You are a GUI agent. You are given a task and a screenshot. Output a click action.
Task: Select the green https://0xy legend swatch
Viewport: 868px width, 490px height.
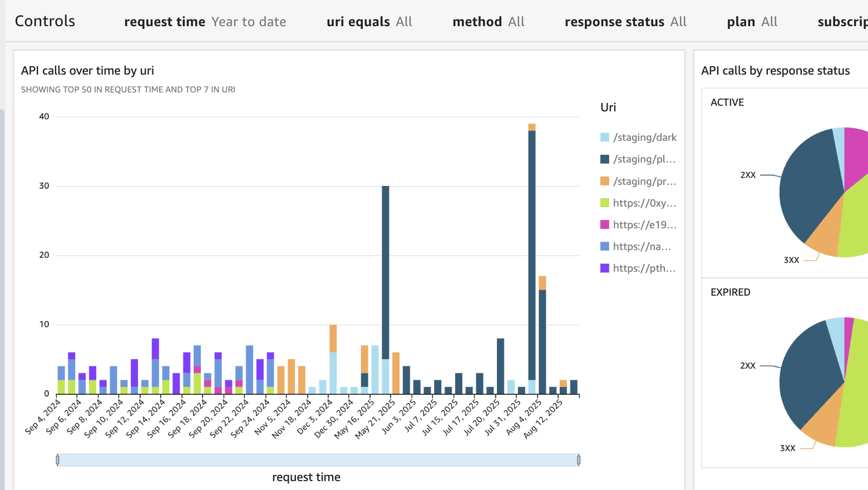click(x=605, y=203)
